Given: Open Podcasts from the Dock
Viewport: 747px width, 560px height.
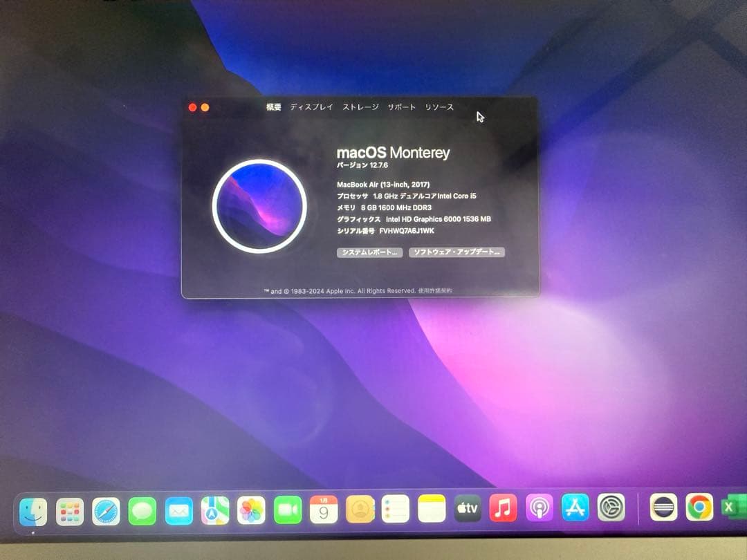Looking at the screenshot, I should point(539,507).
